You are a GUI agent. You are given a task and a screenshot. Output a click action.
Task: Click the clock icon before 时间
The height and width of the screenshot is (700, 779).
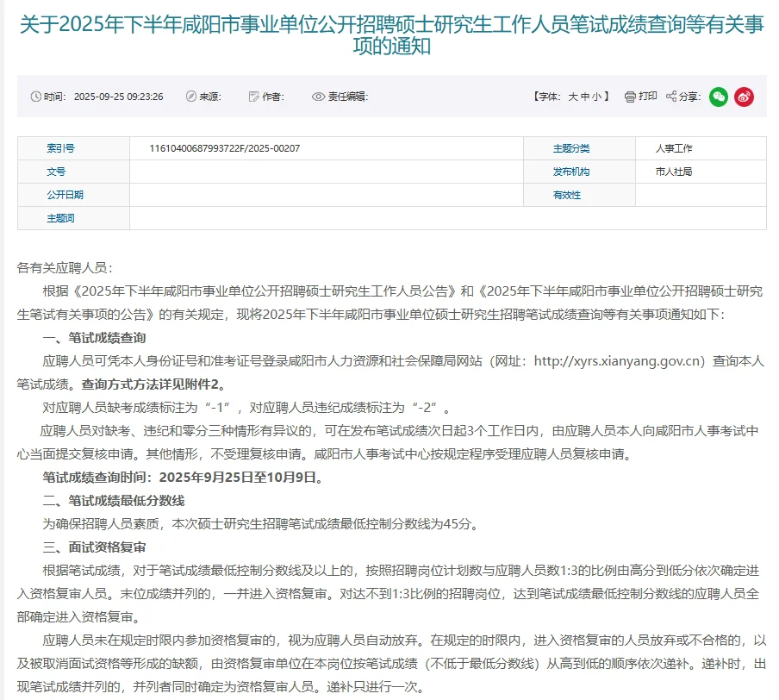click(x=34, y=97)
